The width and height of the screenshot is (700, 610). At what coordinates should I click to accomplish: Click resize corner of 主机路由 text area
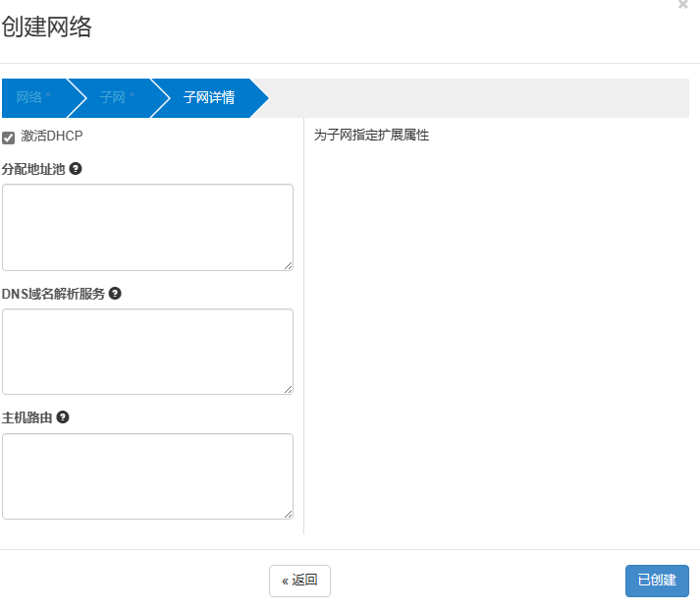288,514
